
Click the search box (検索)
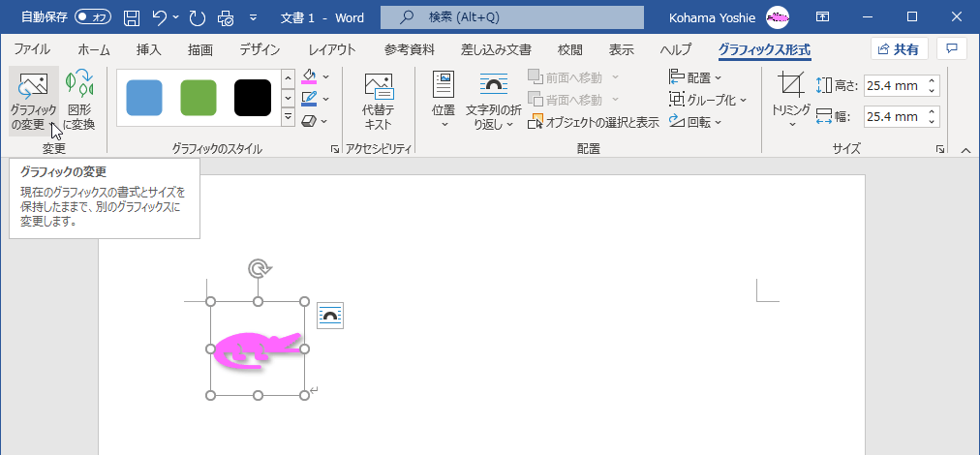pyautogui.click(x=512, y=17)
